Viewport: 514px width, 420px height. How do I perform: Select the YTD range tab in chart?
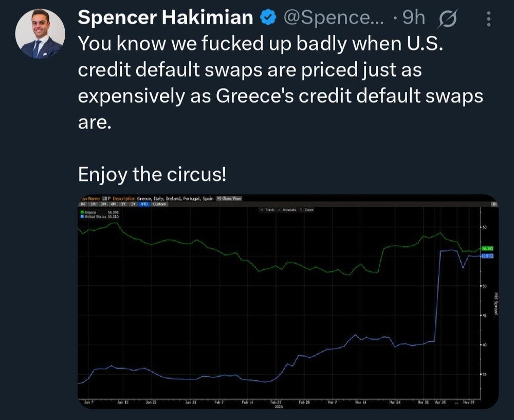point(143,204)
